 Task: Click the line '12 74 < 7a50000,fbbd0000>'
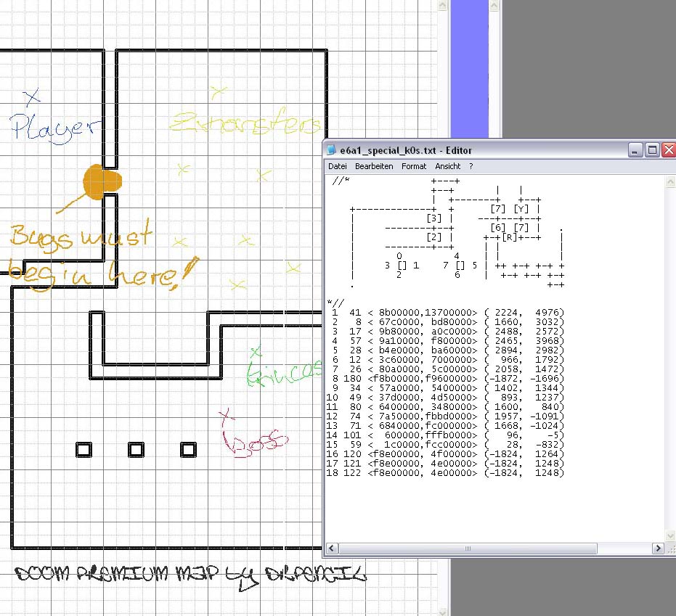402,416
